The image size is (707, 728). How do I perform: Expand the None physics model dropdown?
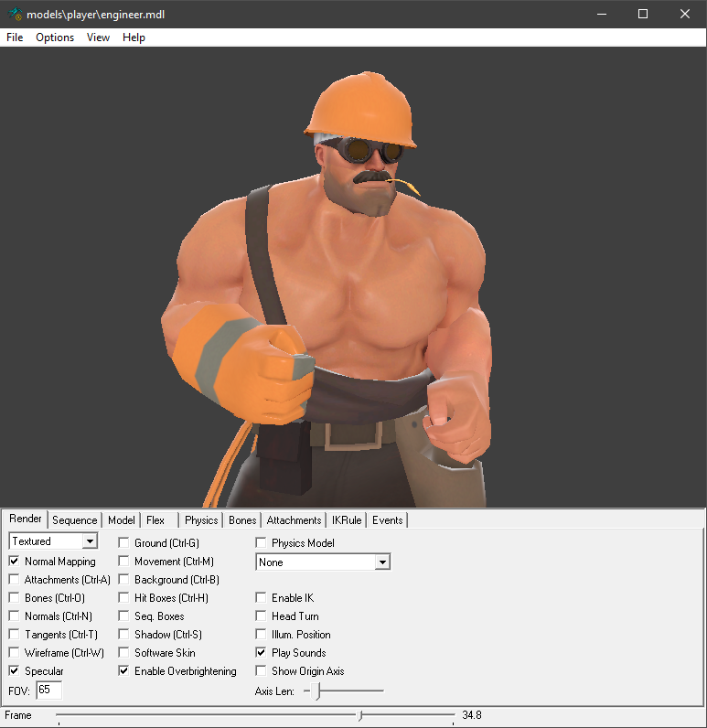point(382,562)
